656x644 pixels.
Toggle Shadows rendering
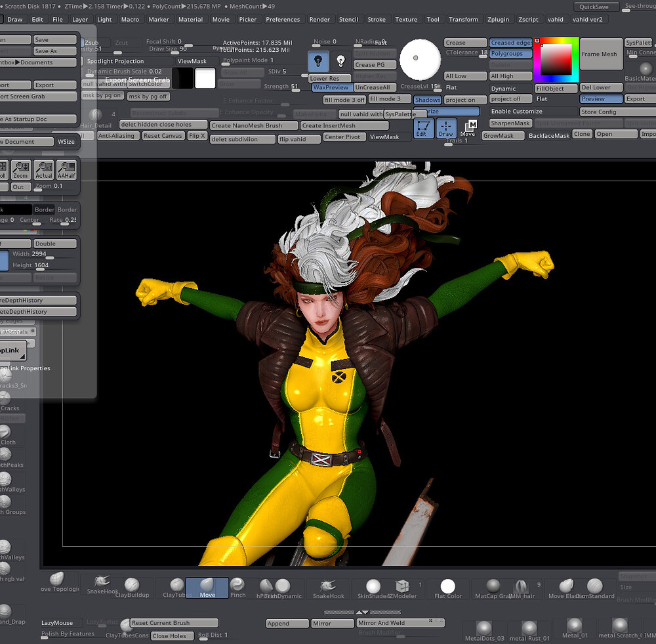point(427,100)
